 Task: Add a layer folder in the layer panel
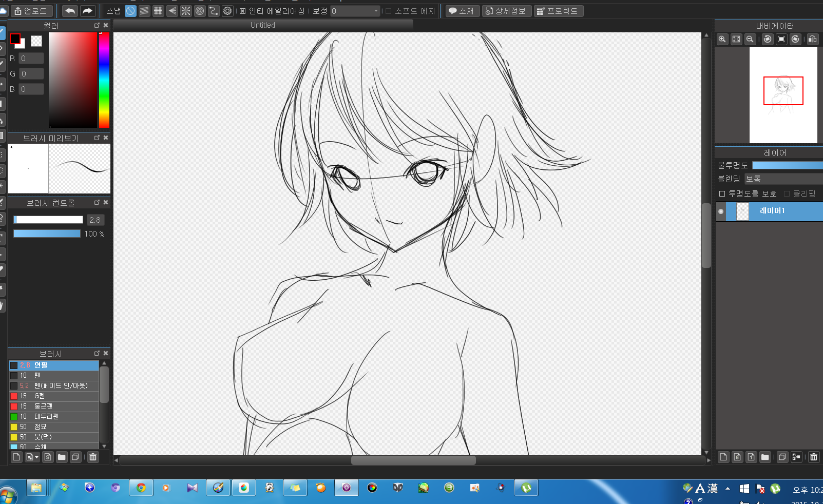point(765,457)
